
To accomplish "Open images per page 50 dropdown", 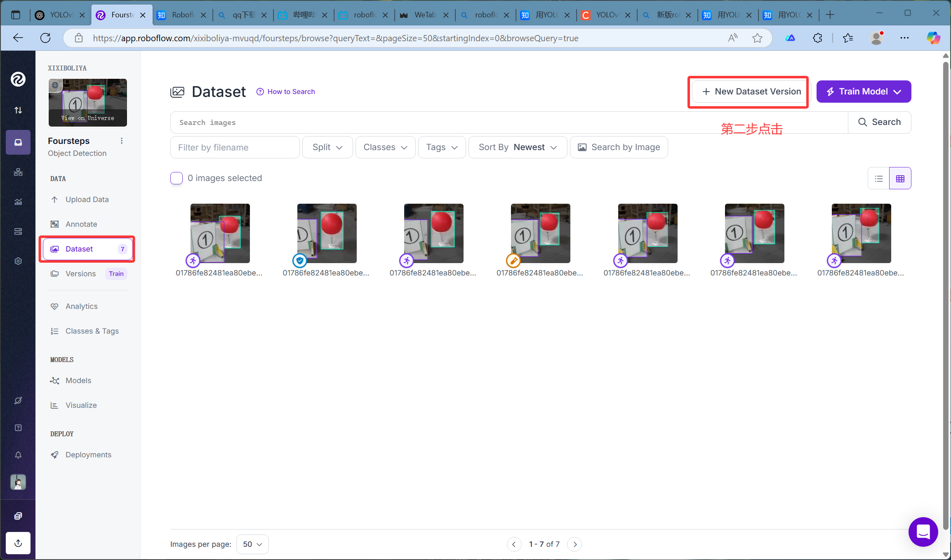I will coord(252,544).
